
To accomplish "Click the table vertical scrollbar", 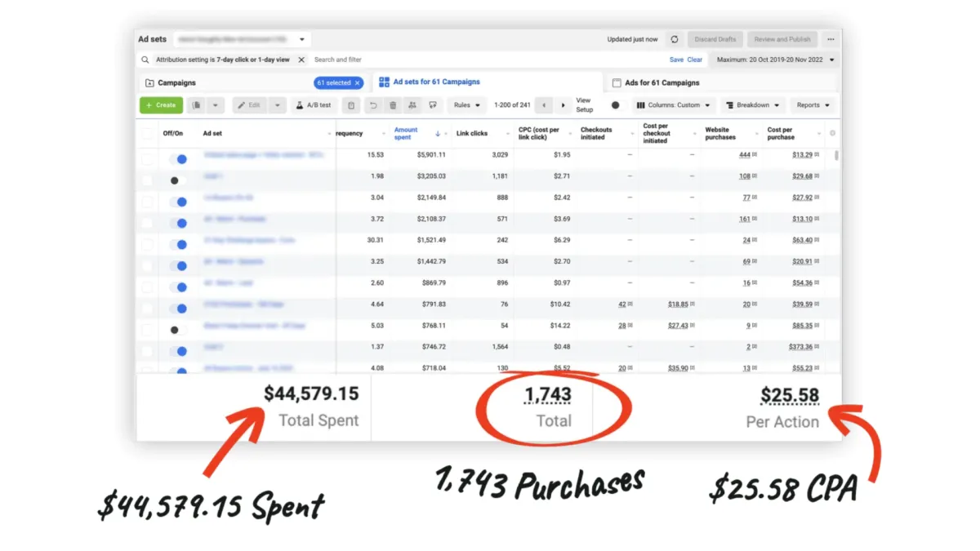I will (x=836, y=155).
